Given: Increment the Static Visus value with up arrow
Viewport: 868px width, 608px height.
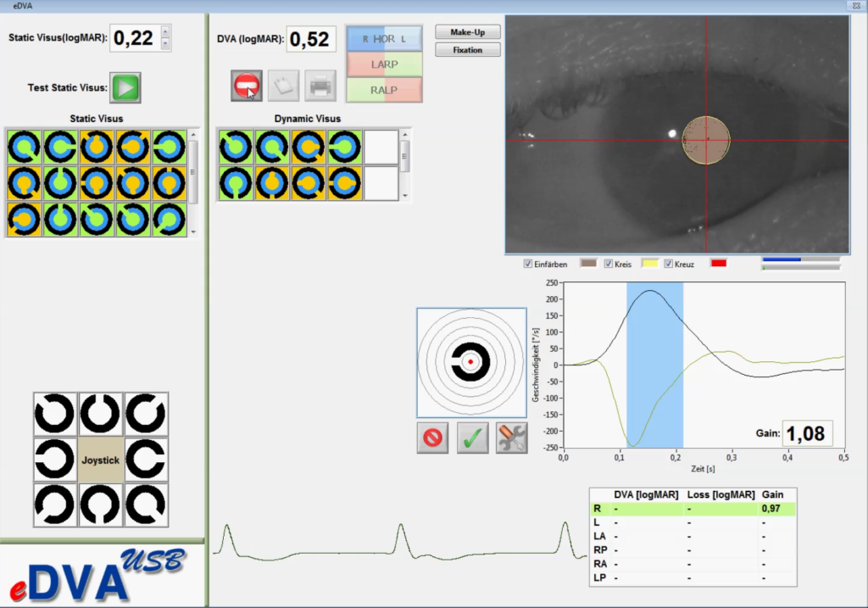Looking at the screenshot, I should (x=164, y=31).
